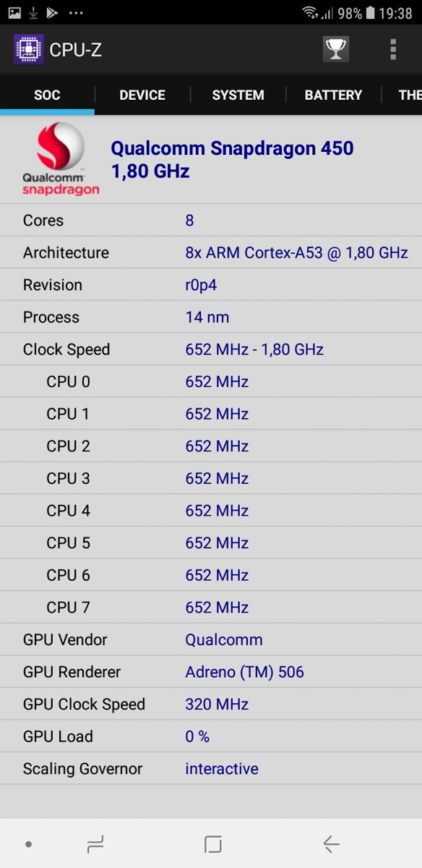Image resolution: width=422 pixels, height=868 pixels.
Task: Tap the small dot navigation bar indicator
Action: coord(28,843)
